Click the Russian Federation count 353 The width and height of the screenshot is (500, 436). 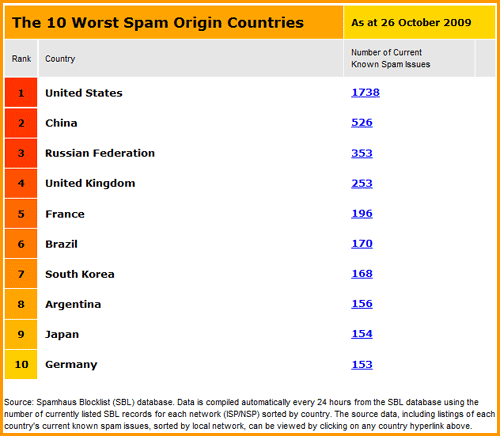(362, 153)
